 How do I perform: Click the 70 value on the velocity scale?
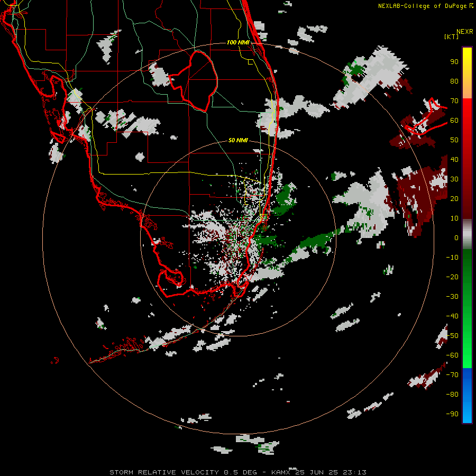click(454, 101)
